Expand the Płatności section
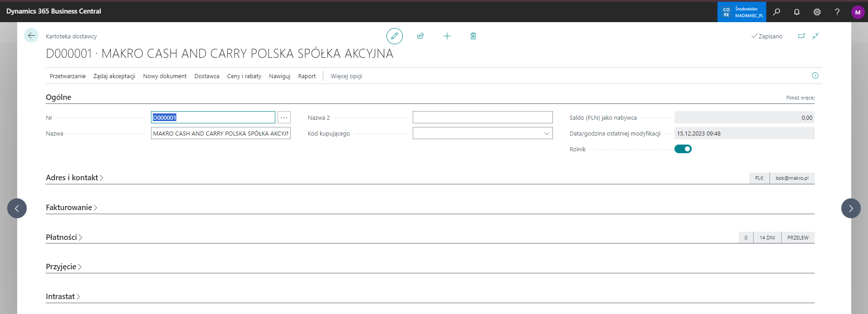This screenshot has width=868, height=314. point(64,237)
